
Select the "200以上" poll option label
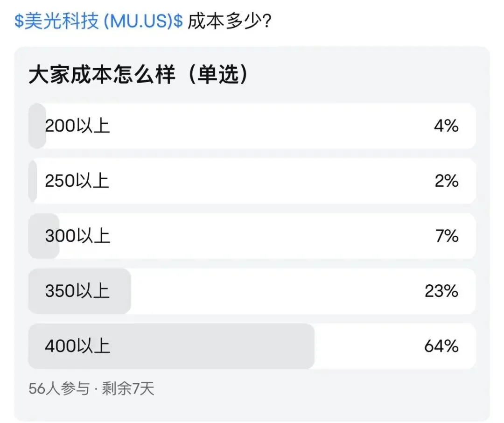pyautogui.click(x=77, y=126)
